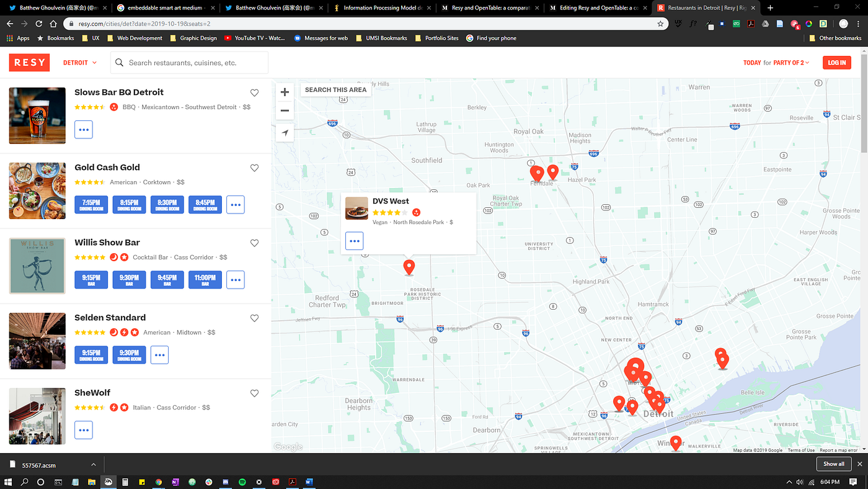Zoom in on the map
This screenshot has height=489, width=868.
[x=285, y=92]
